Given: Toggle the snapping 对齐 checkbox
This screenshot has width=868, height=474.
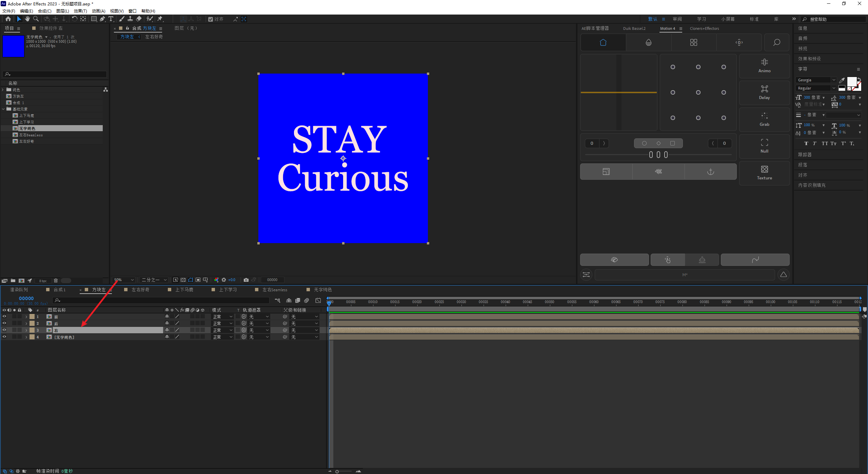Looking at the screenshot, I should pyautogui.click(x=211, y=19).
